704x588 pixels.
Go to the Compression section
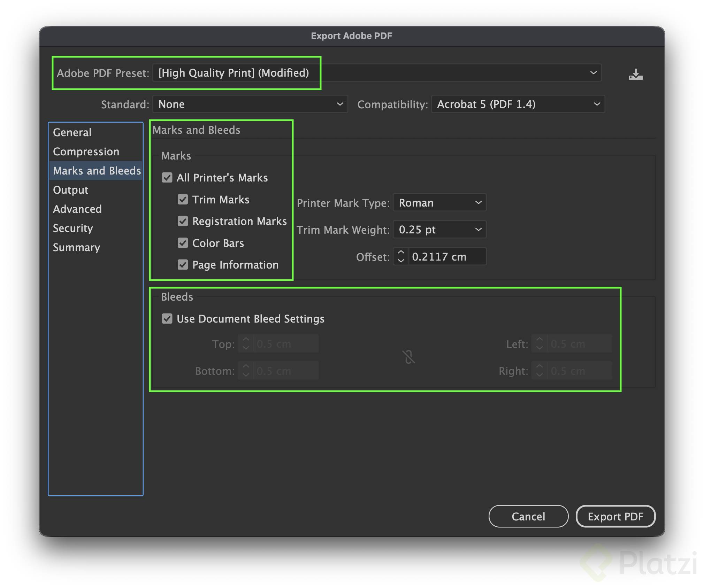(x=86, y=152)
